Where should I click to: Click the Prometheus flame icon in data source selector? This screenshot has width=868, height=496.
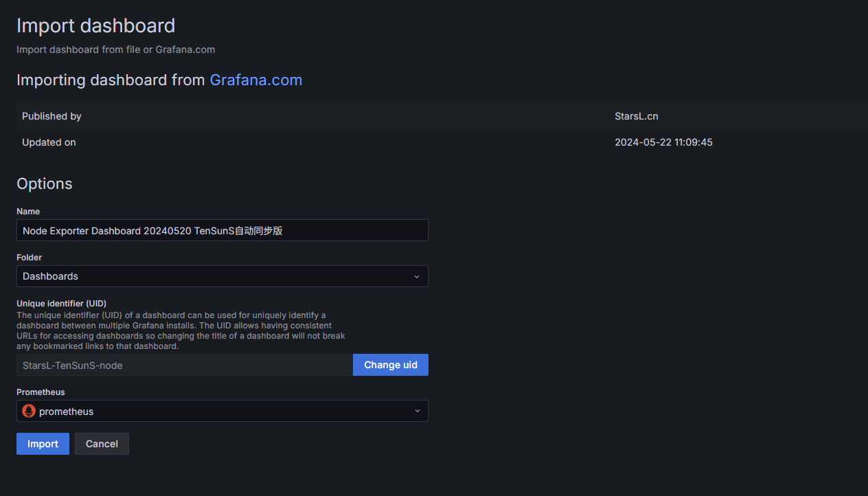point(29,412)
